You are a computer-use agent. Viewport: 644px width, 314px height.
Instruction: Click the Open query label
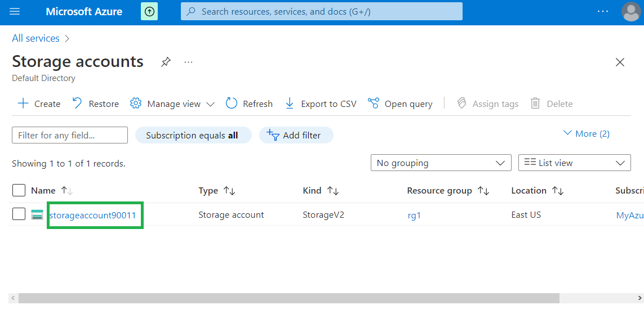[408, 104]
